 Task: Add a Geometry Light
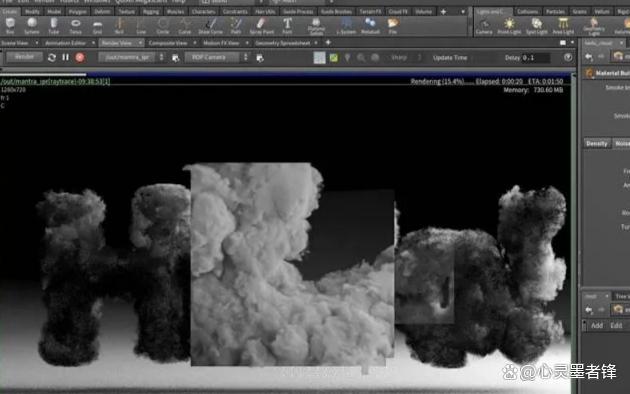click(x=594, y=26)
